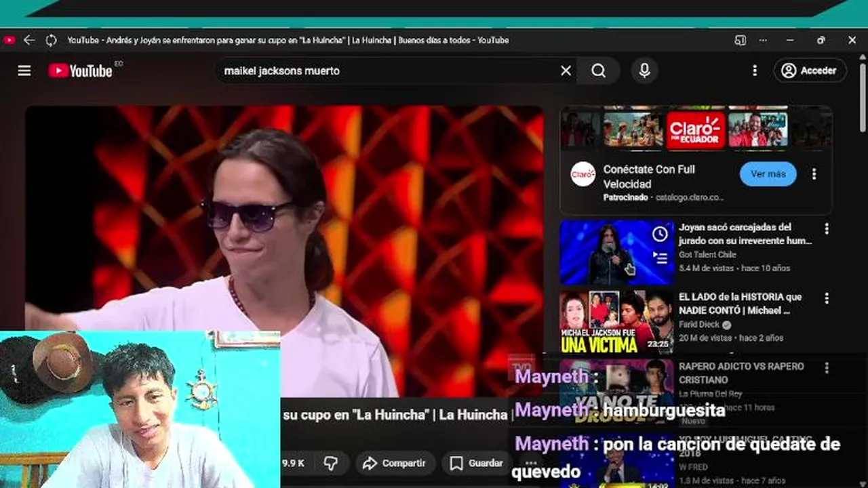The width and height of the screenshot is (868, 488).
Task: Open 'Conéctate Con Full Velocidad' ad title
Action: point(649,176)
